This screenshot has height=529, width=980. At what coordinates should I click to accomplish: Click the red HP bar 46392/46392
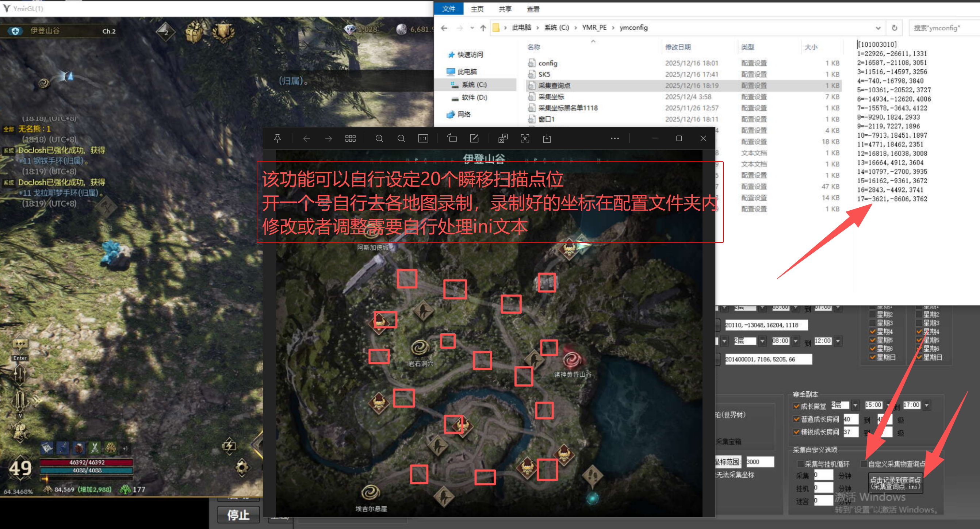point(87,462)
